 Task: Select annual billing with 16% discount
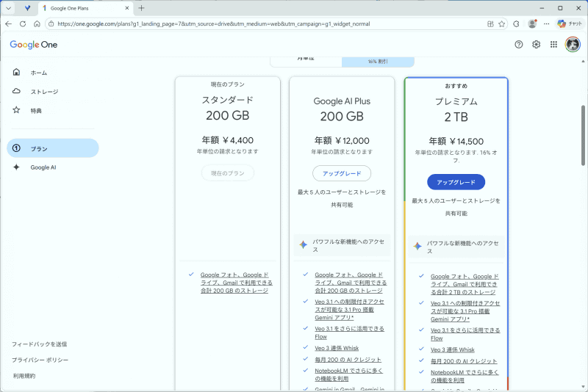(378, 61)
